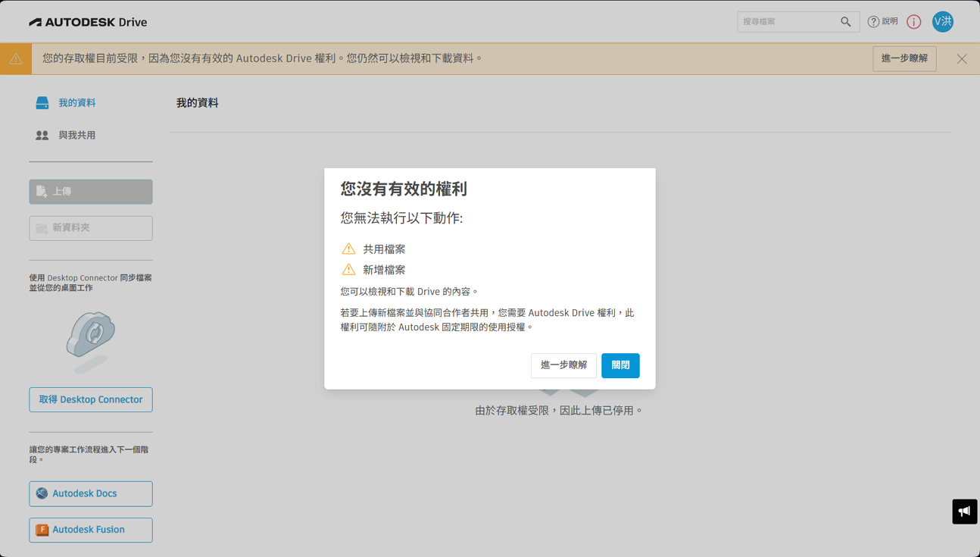The height and width of the screenshot is (557, 980).
Task: Click the banner warning triangle icon
Action: click(x=16, y=59)
